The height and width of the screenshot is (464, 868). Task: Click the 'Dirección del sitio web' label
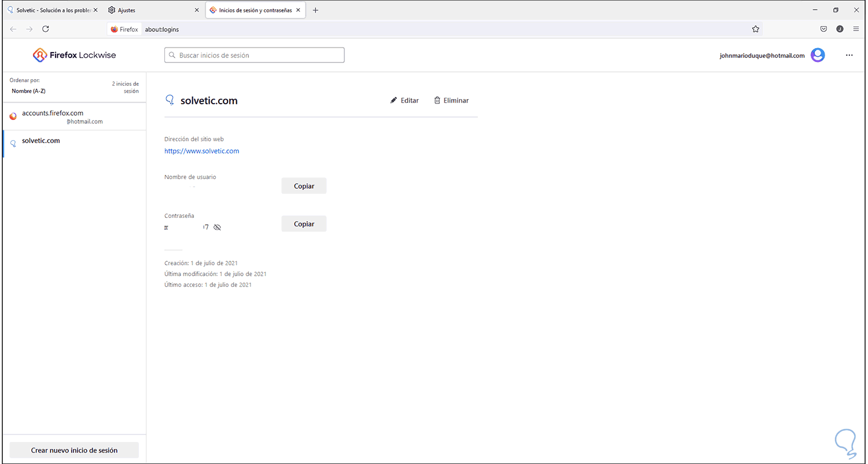coord(194,139)
